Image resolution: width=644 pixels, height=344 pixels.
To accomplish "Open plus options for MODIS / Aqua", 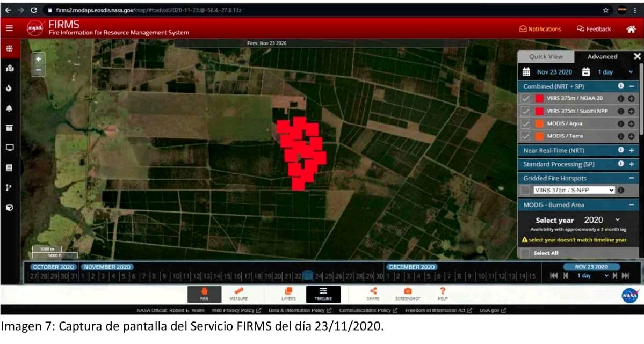I will pos(631,123).
